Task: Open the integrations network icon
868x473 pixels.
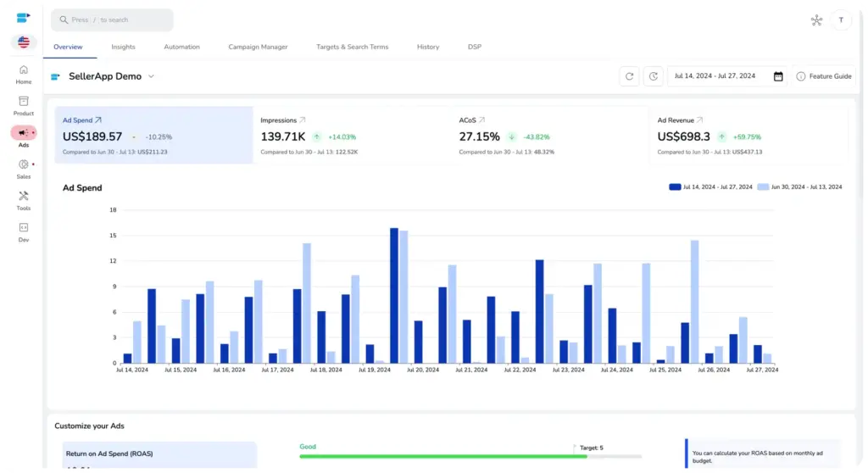Action: click(x=816, y=20)
